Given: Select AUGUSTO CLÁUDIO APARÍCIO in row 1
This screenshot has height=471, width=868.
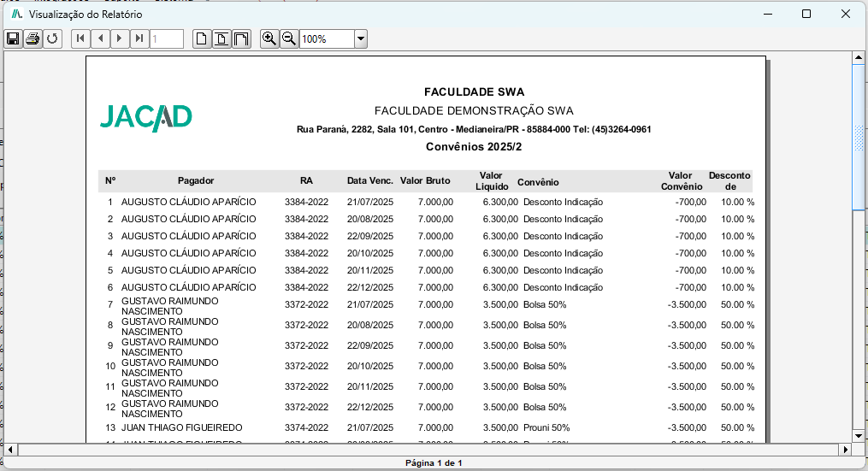Looking at the screenshot, I should [x=189, y=202].
